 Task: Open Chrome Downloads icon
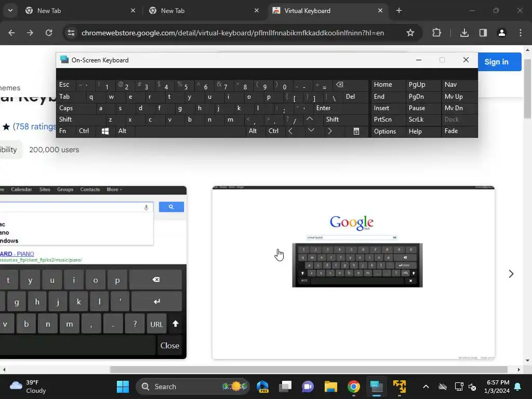tap(464, 33)
